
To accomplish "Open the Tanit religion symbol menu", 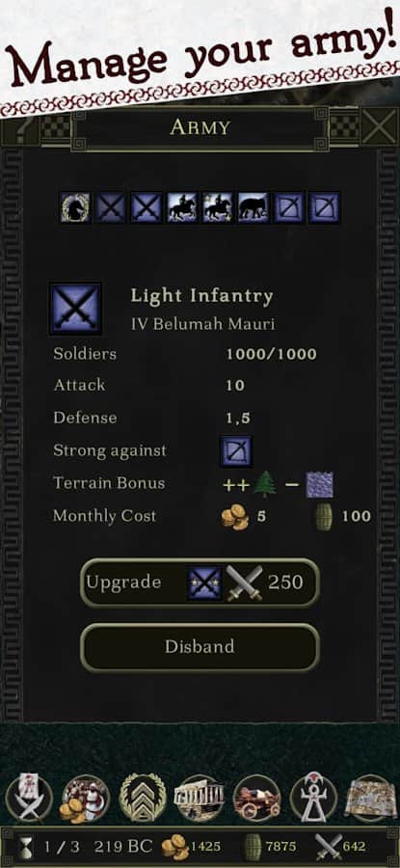I will [x=313, y=798].
